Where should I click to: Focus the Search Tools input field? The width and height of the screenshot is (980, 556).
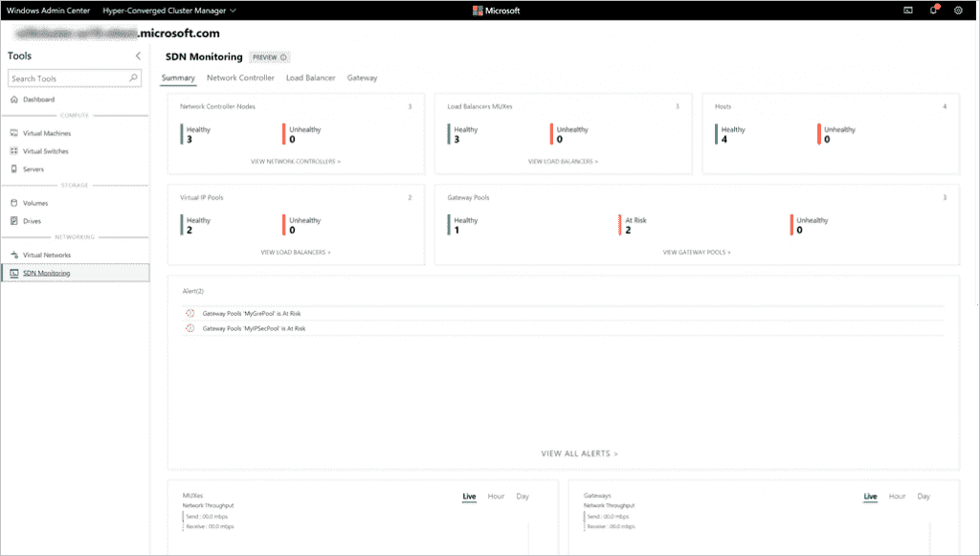[x=75, y=78]
